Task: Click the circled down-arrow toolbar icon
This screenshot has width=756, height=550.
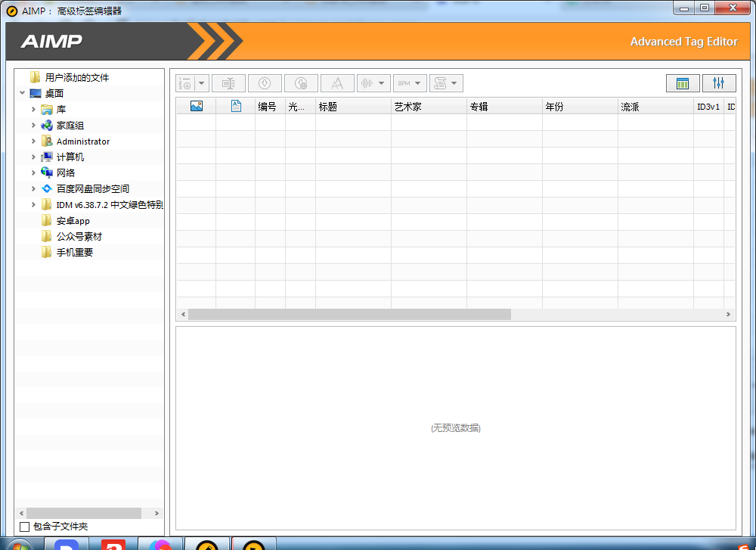Action: coord(265,83)
